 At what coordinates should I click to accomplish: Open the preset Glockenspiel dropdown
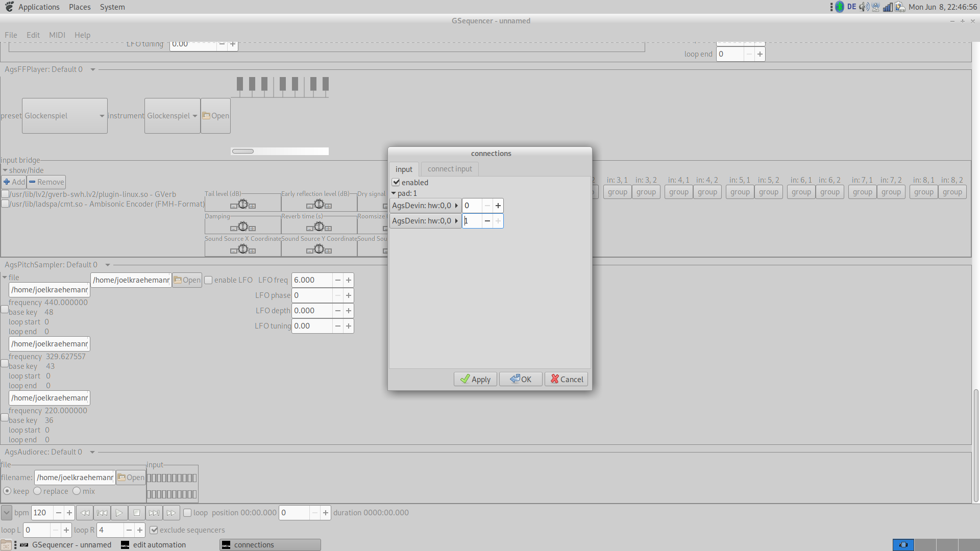point(65,116)
